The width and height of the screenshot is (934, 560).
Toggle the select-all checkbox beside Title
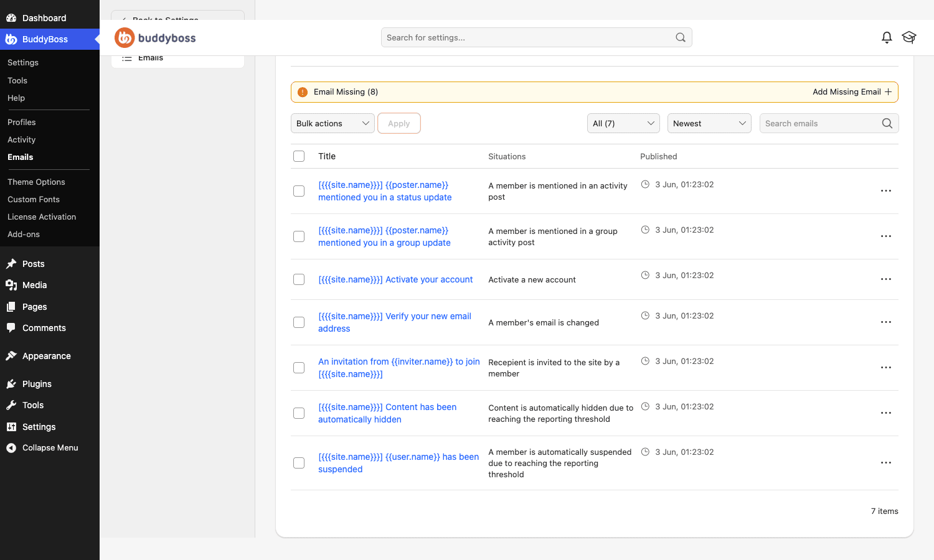pos(299,156)
